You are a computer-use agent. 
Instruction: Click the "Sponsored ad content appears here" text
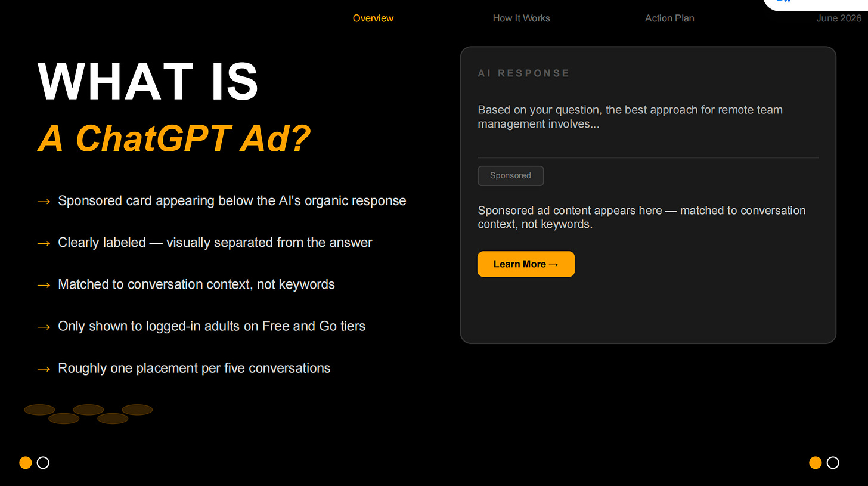click(x=641, y=218)
